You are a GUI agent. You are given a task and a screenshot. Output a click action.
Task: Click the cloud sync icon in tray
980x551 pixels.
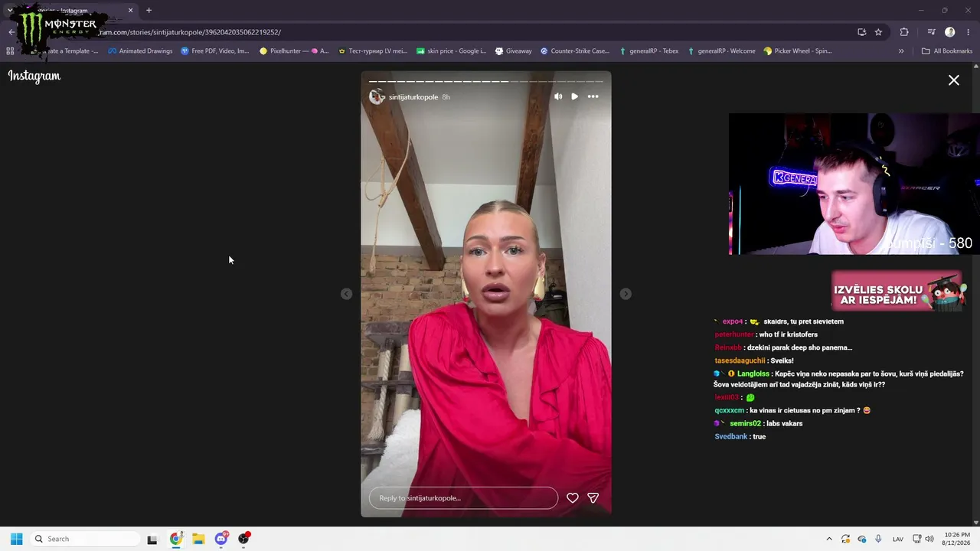(862, 539)
